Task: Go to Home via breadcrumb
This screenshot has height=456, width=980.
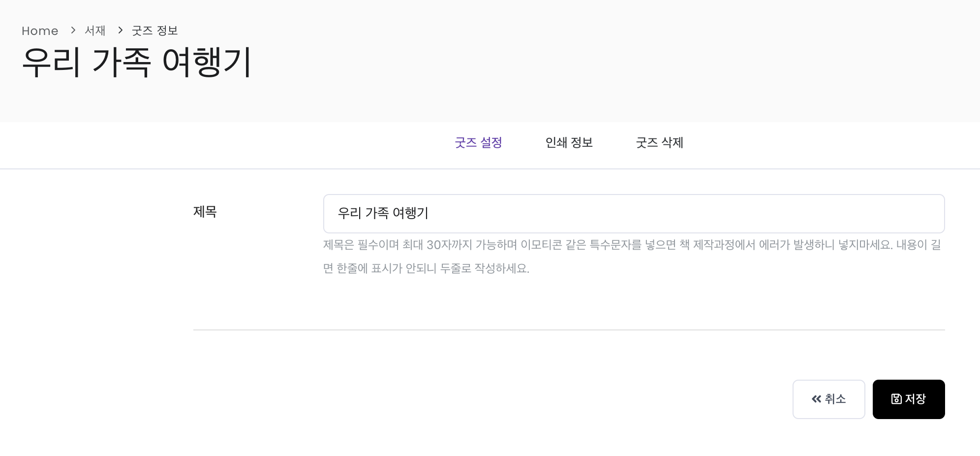Action: point(40,31)
